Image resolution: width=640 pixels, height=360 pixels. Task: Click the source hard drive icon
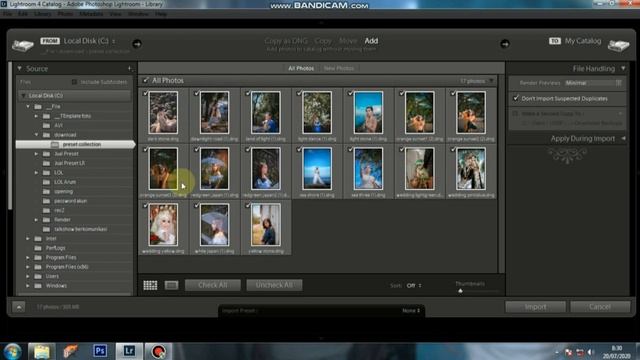[x=22, y=45]
